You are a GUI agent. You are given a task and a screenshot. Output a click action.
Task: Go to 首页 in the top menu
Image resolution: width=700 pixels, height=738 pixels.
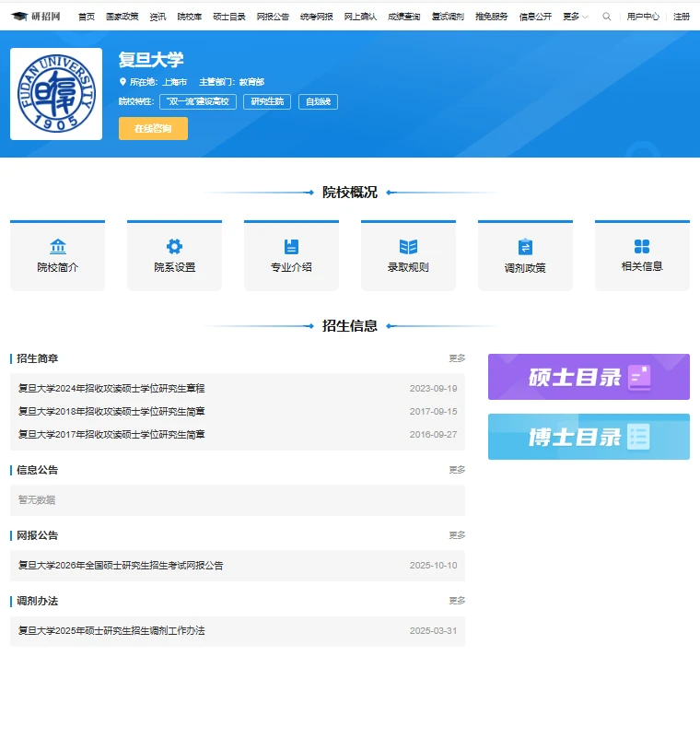click(x=87, y=17)
